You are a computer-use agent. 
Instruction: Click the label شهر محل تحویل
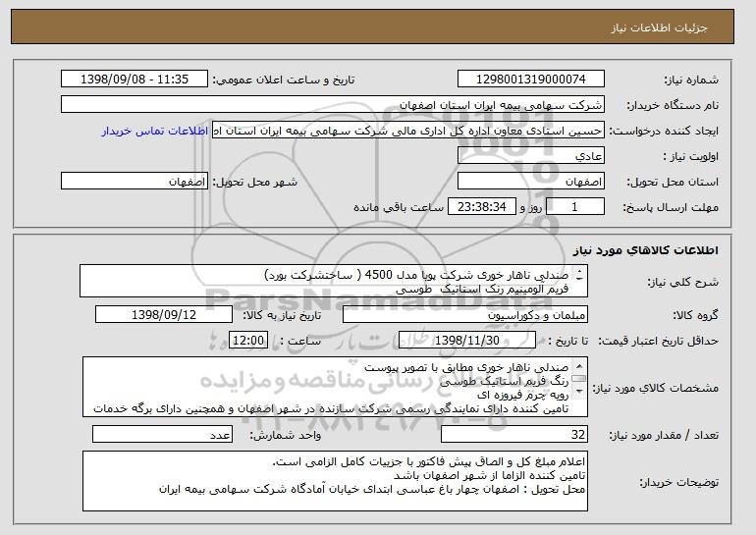point(255,182)
